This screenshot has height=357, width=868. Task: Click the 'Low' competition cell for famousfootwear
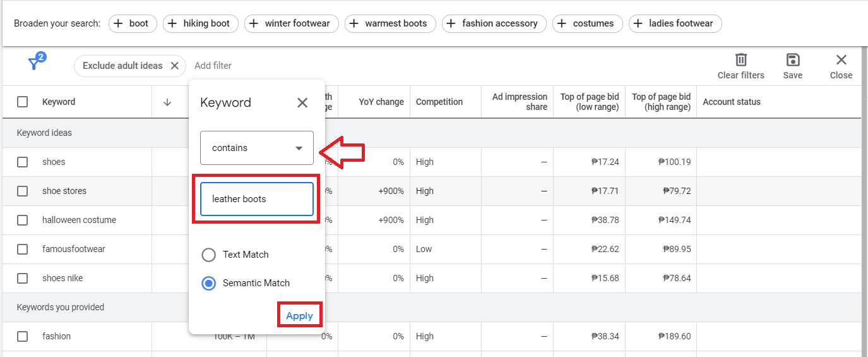pos(424,249)
